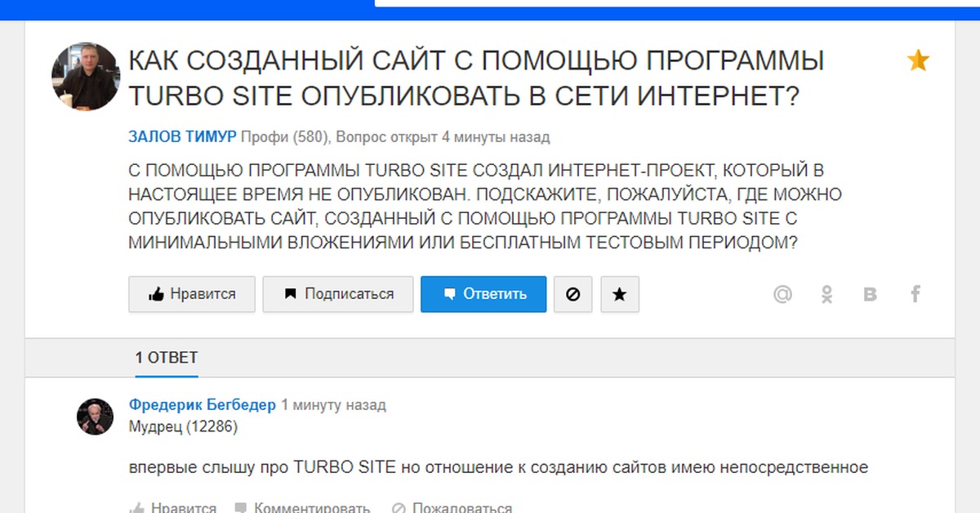Screen dimensions: 980x513
Task: Open Фредерик Бегбедер profile link
Action: pos(203,404)
